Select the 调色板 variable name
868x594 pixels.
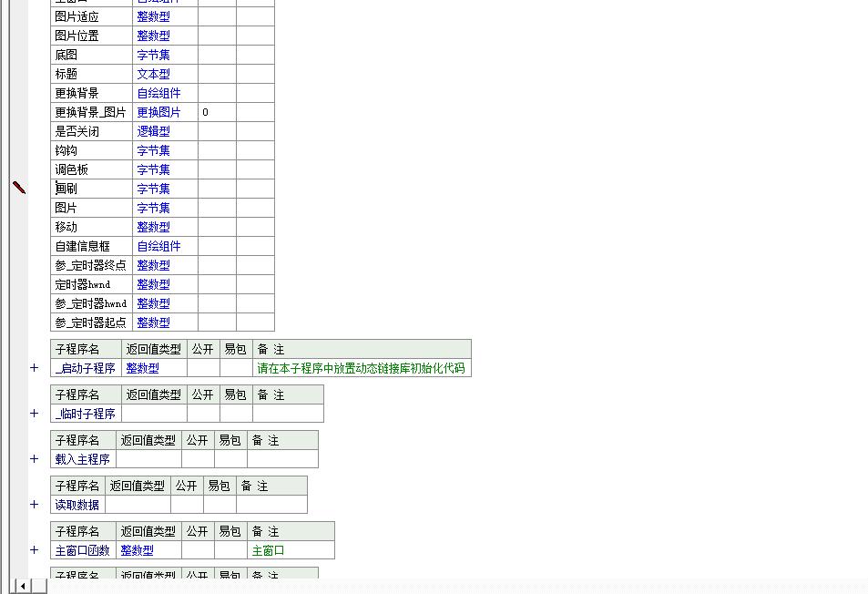click(71, 170)
